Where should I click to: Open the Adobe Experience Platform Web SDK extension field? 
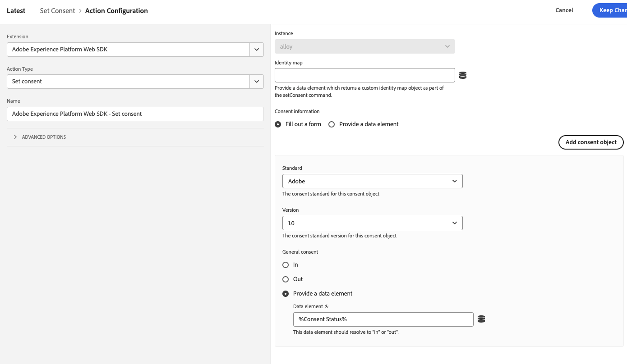(129, 50)
